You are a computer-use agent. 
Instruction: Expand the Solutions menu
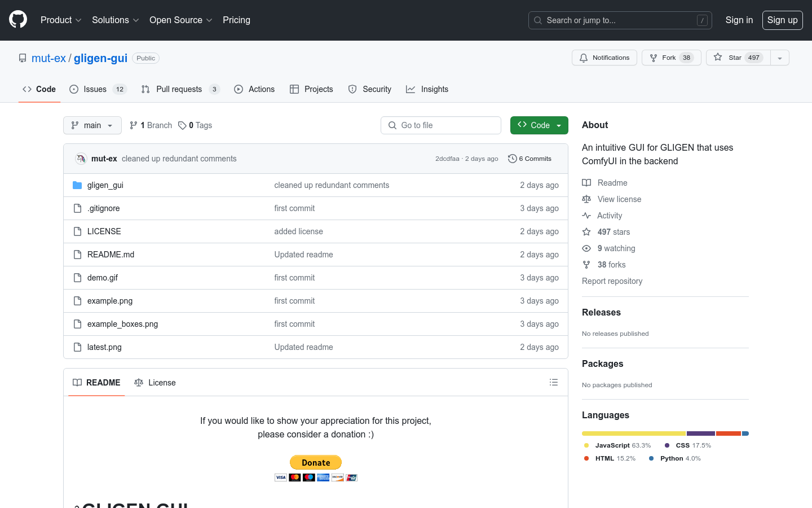click(116, 20)
